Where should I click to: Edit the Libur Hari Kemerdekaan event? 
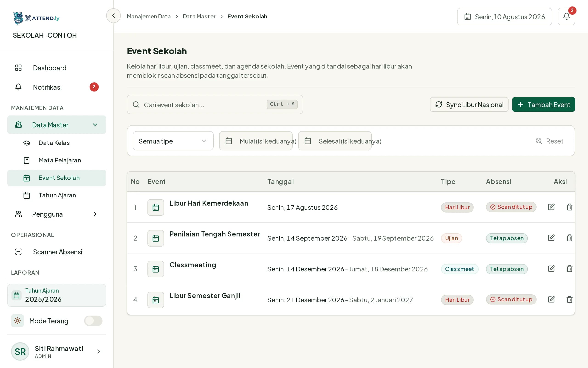[x=551, y=207]
